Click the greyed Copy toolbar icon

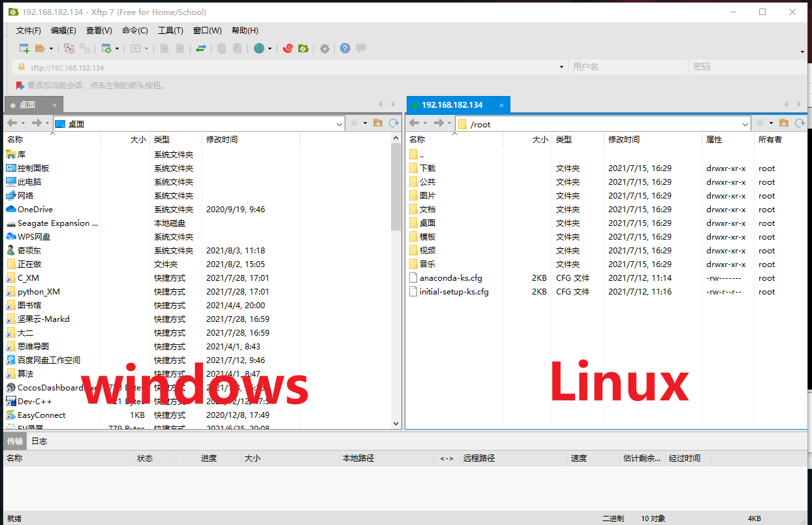click(x=222, y=48)
